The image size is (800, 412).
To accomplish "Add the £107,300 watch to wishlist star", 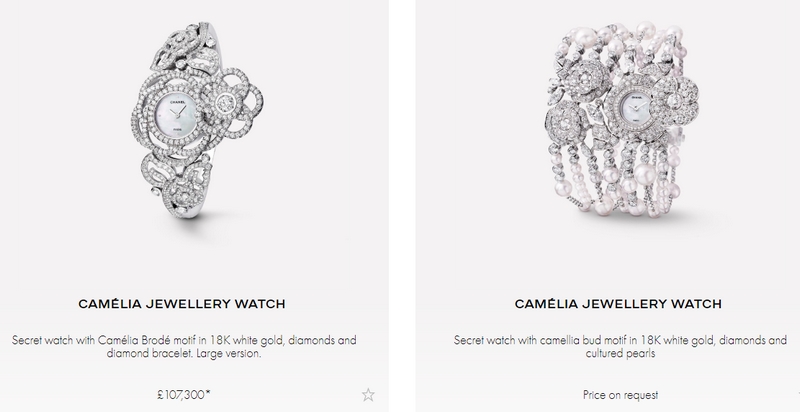I will [x=368, y=395].
